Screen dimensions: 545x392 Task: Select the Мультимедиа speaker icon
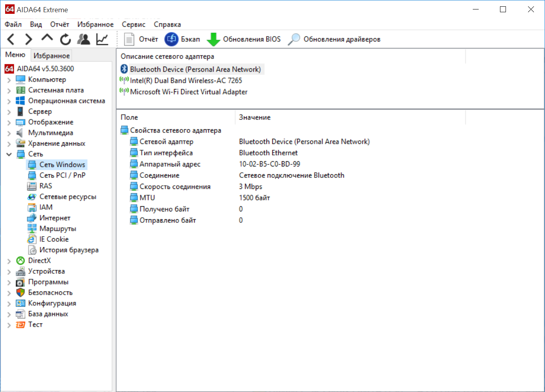click(x=20, y=133)
